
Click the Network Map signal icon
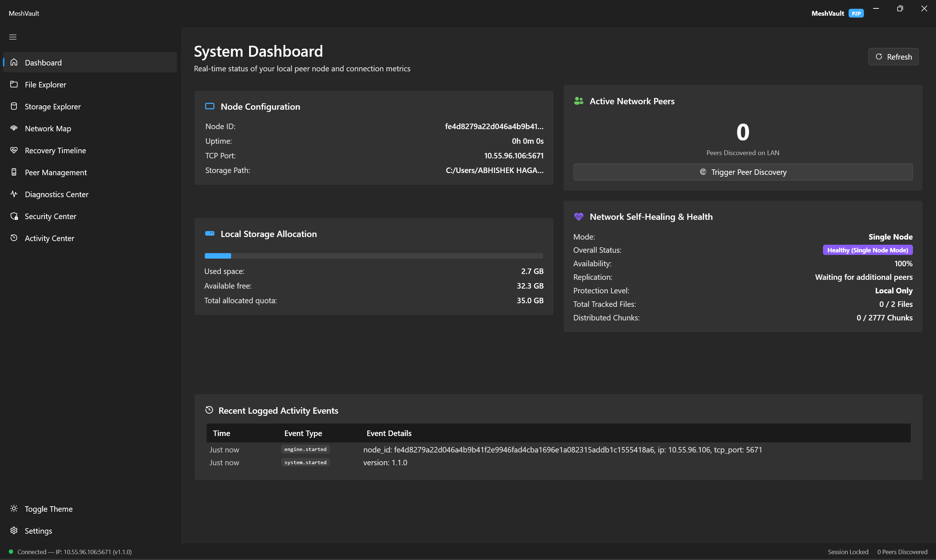(14, 128)
